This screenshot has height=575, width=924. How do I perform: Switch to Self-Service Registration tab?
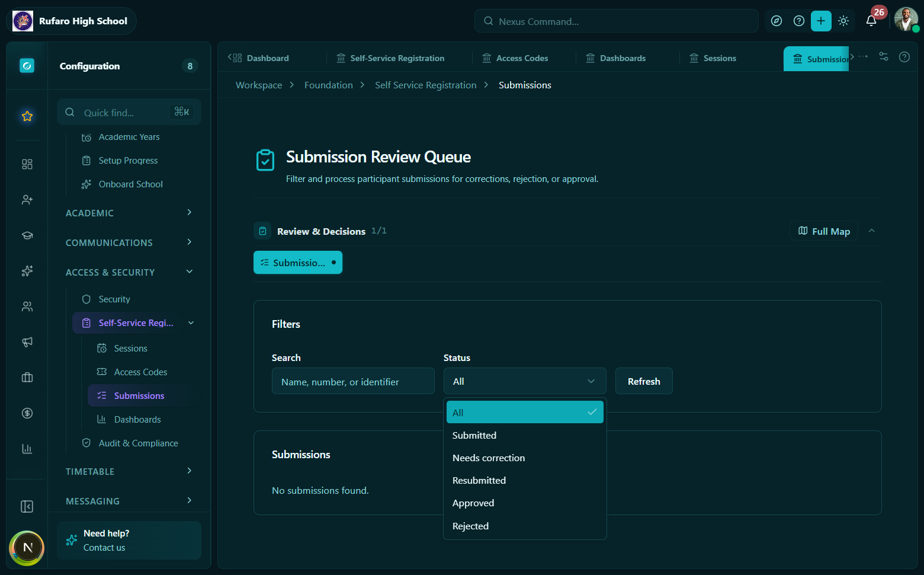point(391,58)
